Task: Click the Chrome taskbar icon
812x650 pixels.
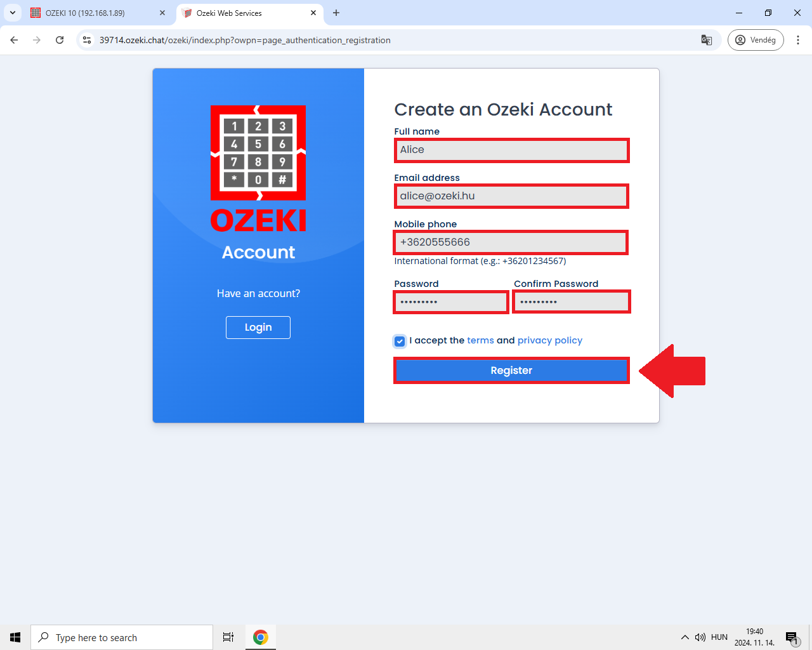Action: click(260, 637)
